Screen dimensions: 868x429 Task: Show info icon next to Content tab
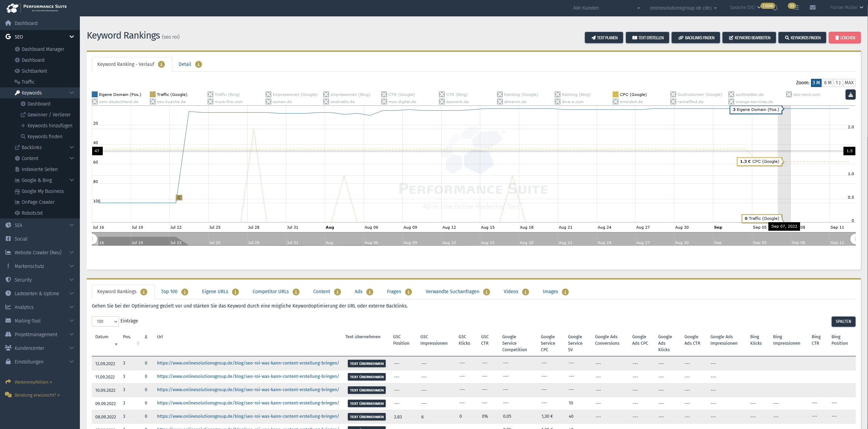click(x=338, y=292)
